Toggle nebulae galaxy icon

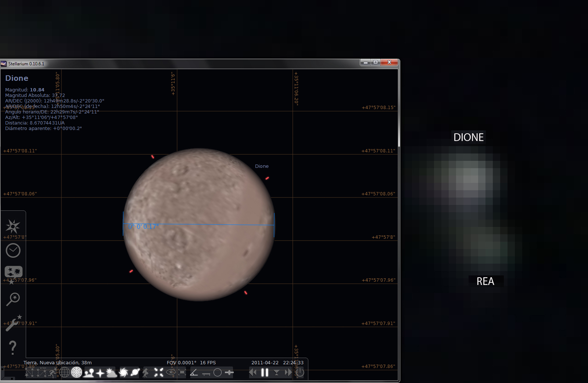point(123,373)
